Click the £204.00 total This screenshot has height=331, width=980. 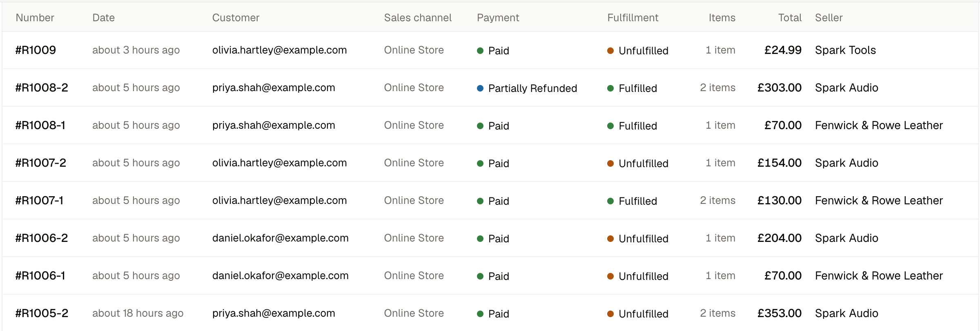[x=780, y=238]
